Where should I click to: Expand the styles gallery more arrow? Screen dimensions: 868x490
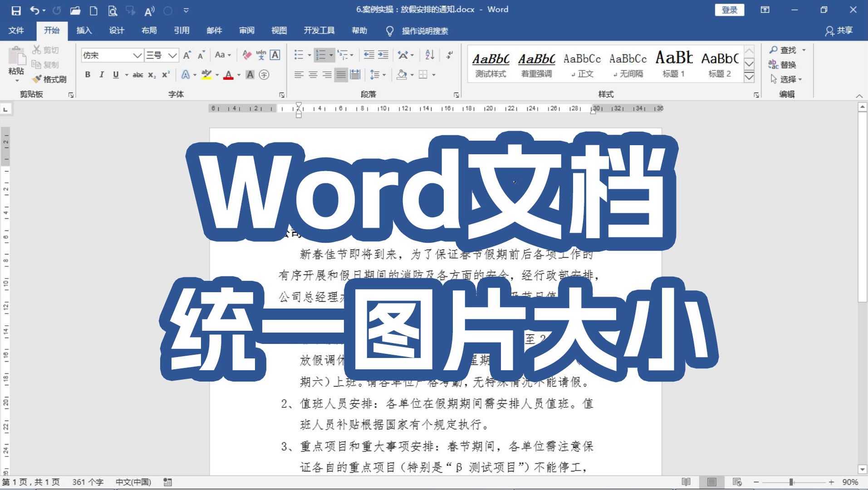tap(749, 78)
